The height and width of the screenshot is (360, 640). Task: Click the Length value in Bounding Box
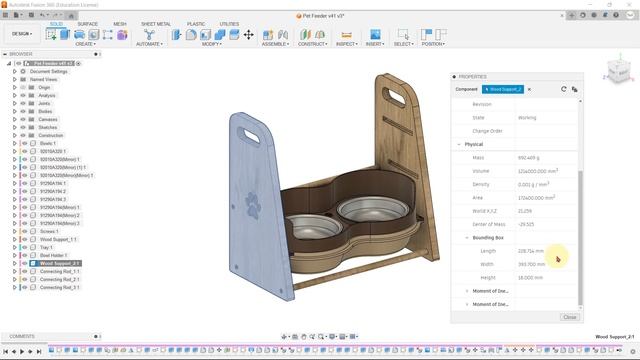click(x=531, y=251)
